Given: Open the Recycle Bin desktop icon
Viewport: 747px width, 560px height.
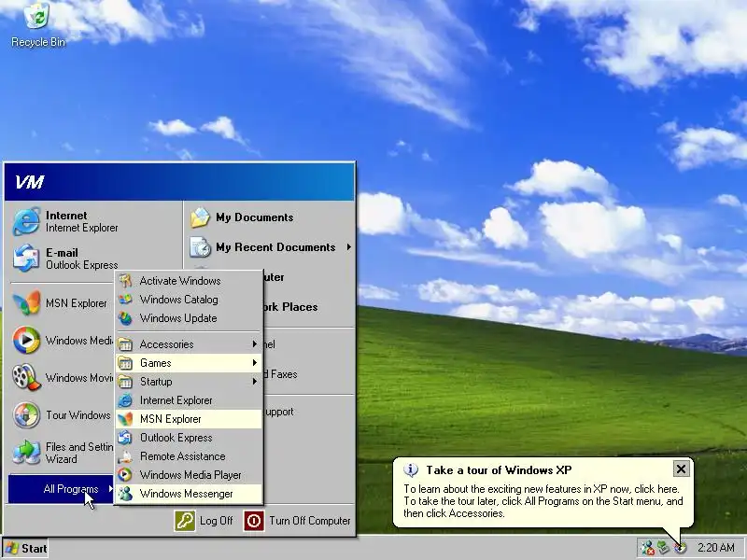Looking at the screenshot, I should point(37,24).
